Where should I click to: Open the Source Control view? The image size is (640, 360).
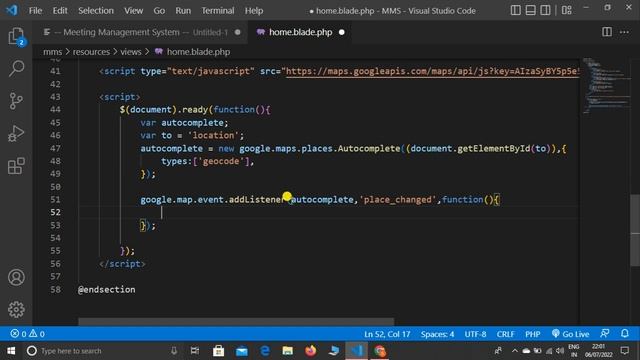(16, 101)
